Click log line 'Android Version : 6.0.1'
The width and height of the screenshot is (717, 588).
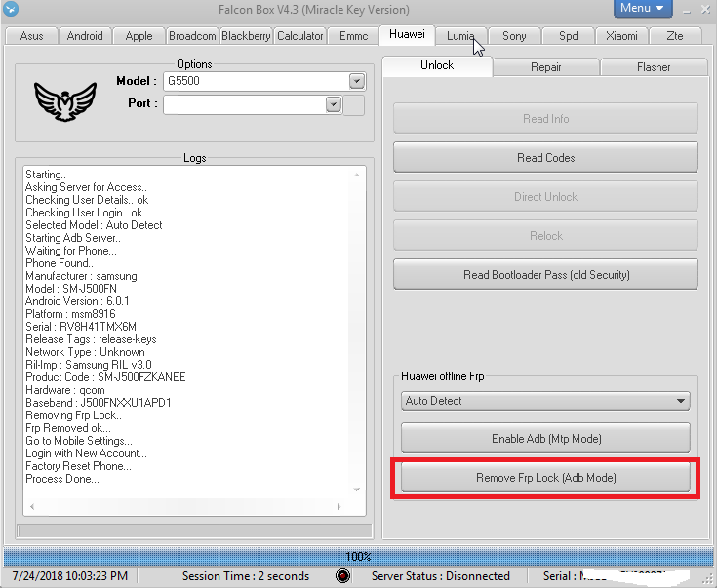[x=77, y=301]
